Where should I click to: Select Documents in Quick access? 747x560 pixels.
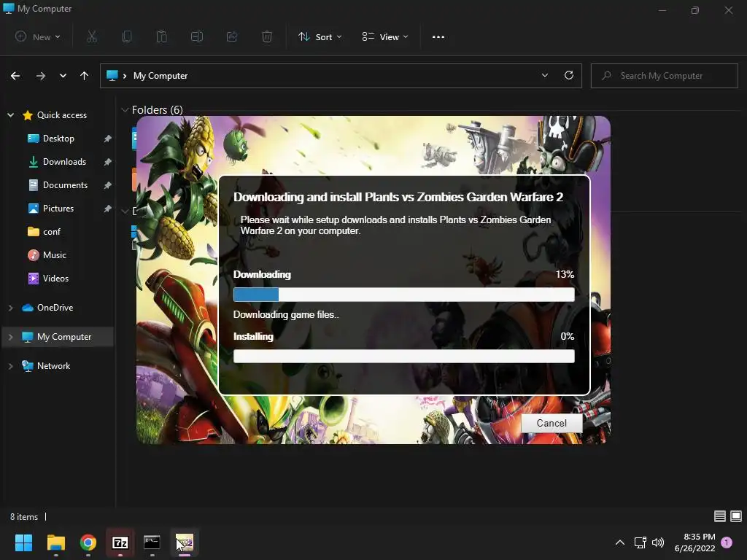point(65,185)
